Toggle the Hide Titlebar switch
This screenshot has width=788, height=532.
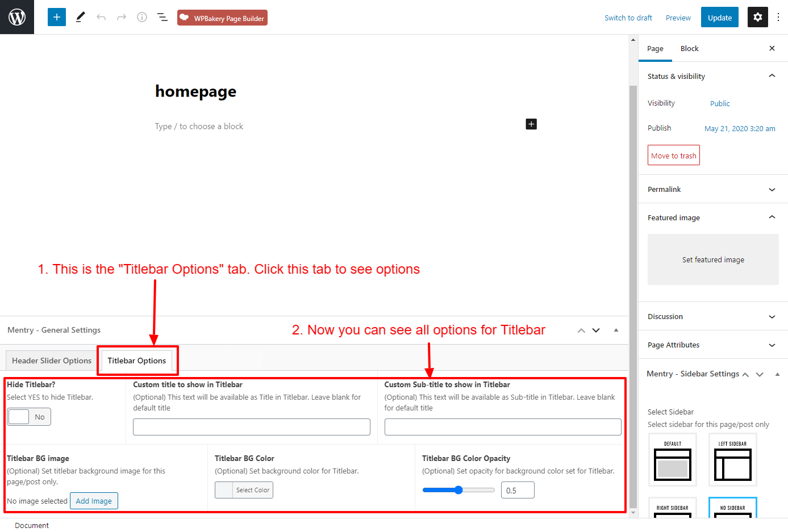point(29,417)
